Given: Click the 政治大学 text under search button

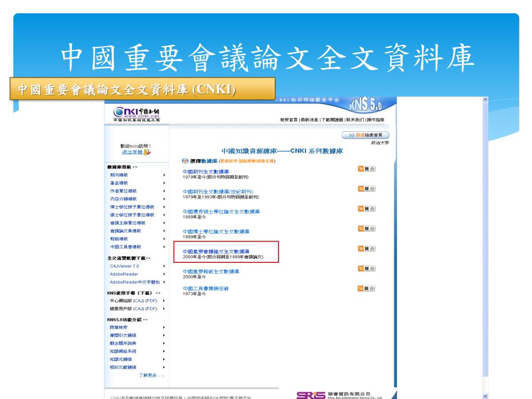Looking at the screenshot, I should coord(380,143).
